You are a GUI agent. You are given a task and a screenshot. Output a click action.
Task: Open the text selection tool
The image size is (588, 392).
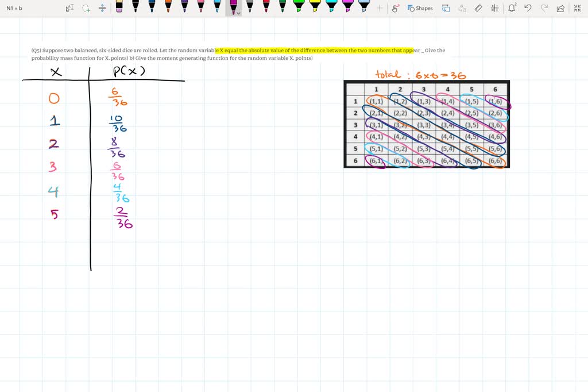tap(69, 8)
